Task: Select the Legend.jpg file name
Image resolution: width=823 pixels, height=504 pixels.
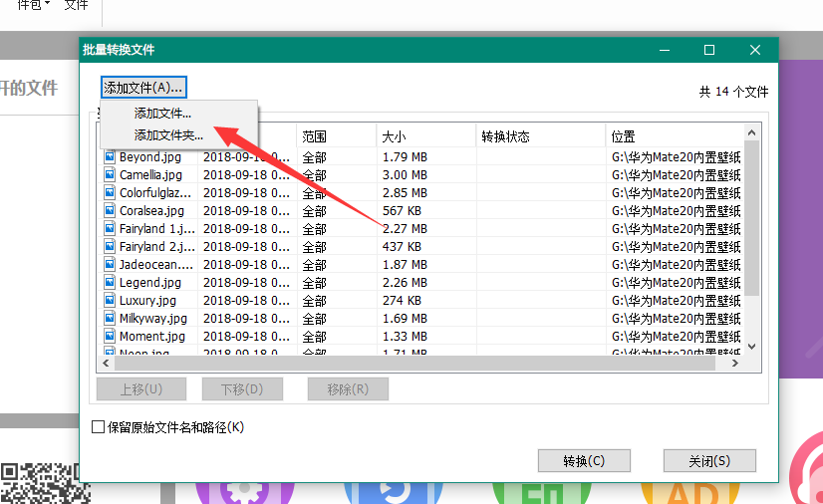Action: [x=150, y=282]
